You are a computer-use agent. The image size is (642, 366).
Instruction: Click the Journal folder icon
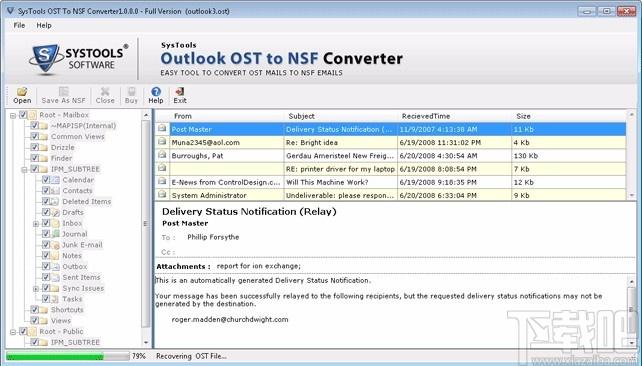(55, 234)
